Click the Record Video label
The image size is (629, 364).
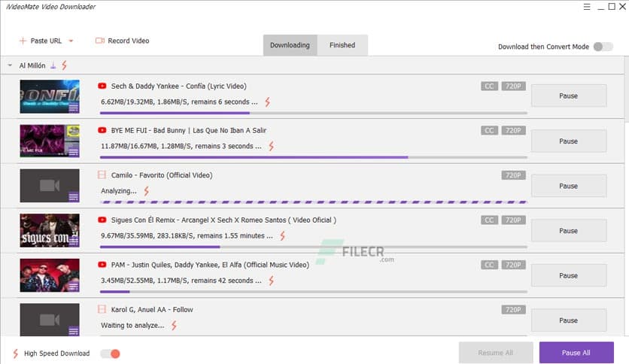129,41
